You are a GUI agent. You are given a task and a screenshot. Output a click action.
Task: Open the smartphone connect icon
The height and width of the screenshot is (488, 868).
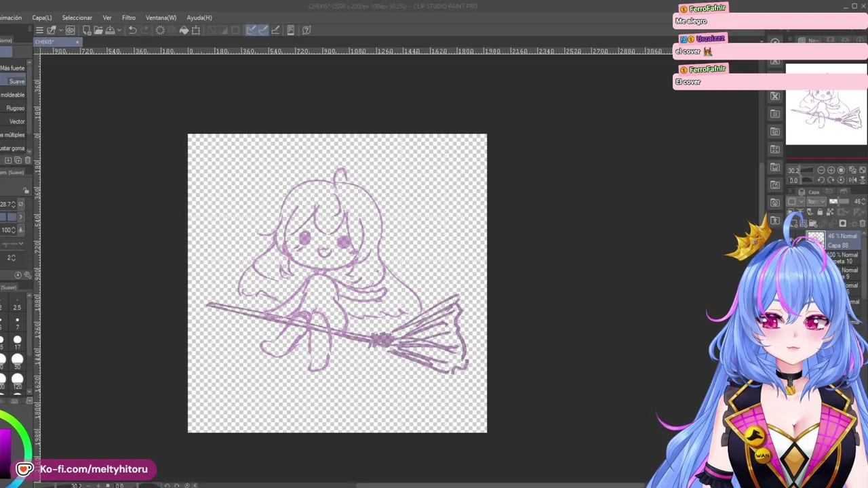point(290,30)
